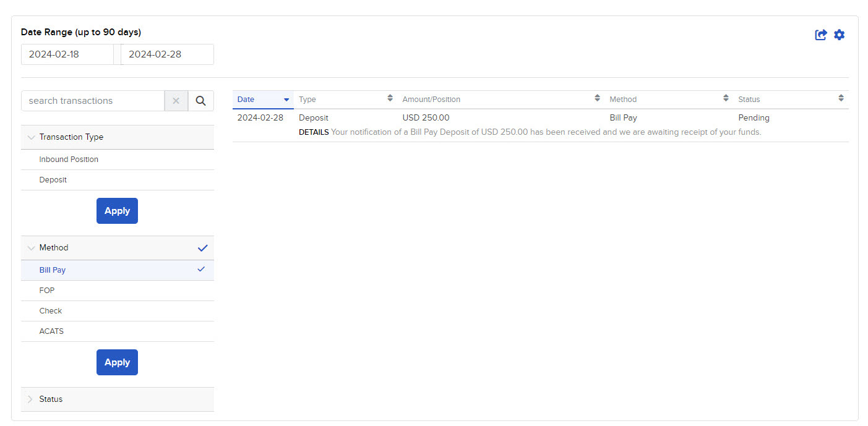Screen dimensions: 868x426
Task: Open the export transactions icon
Action: pyautogui.click(x=820, y=35)
